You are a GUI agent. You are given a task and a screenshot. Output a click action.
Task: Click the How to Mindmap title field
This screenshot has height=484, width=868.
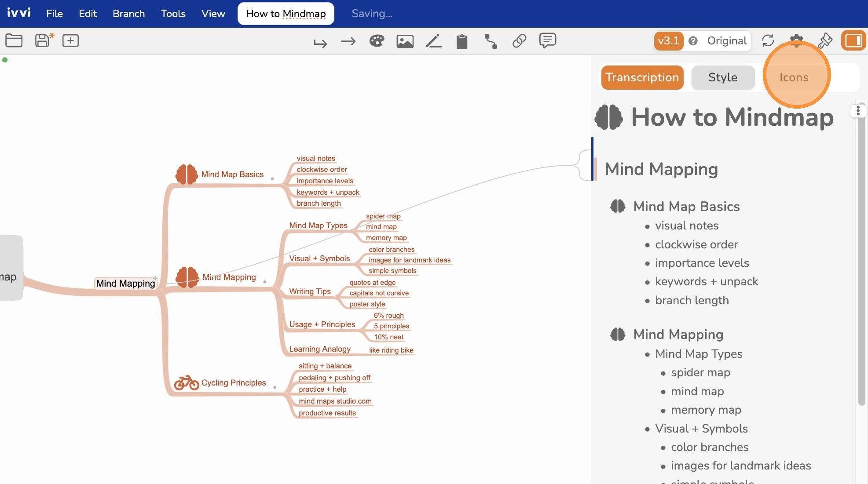286,14
